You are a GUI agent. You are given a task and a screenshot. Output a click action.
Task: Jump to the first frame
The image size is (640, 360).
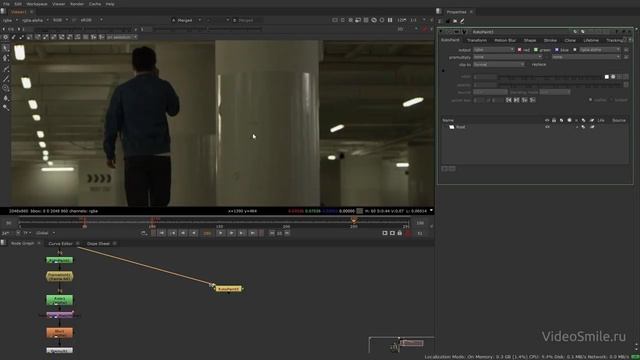(x=162, y=233)
